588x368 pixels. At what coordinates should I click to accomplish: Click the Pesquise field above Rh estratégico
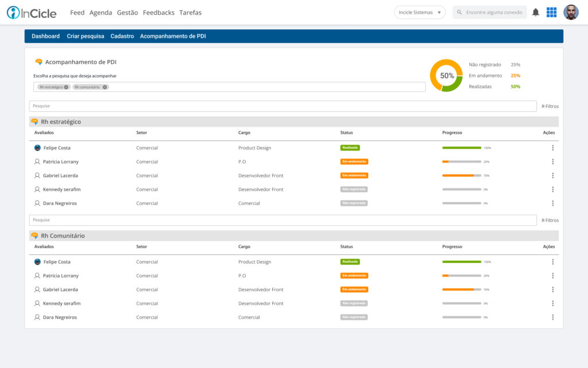pos(283,106)
